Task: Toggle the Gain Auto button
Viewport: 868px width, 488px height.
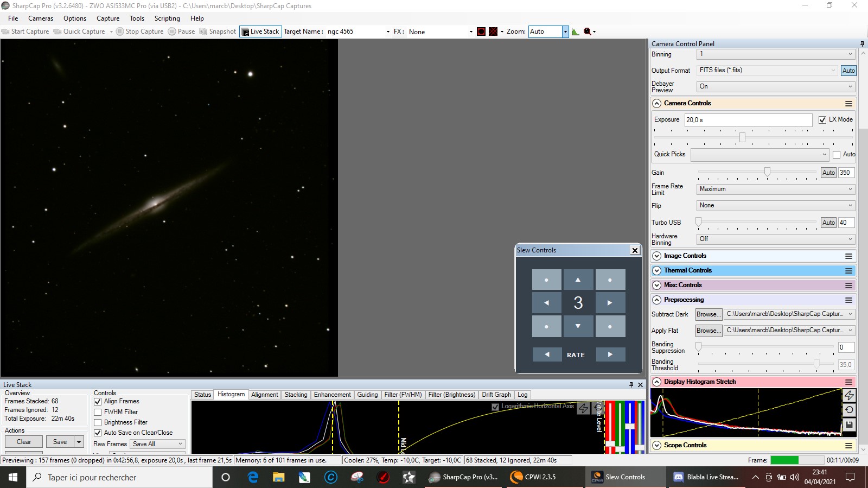Action: (x=828, y=173)
